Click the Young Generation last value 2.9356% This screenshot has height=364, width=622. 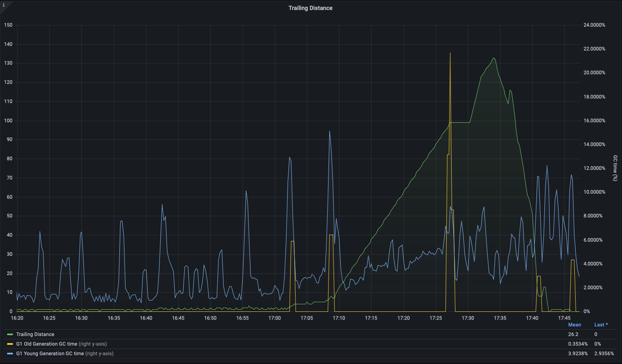click(x=604, y=354)
